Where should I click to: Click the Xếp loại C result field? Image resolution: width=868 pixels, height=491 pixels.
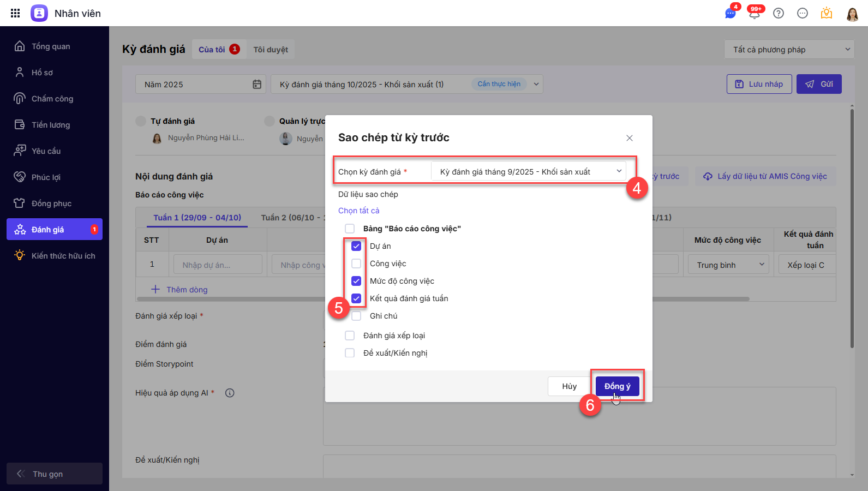(x=807, y=265)
